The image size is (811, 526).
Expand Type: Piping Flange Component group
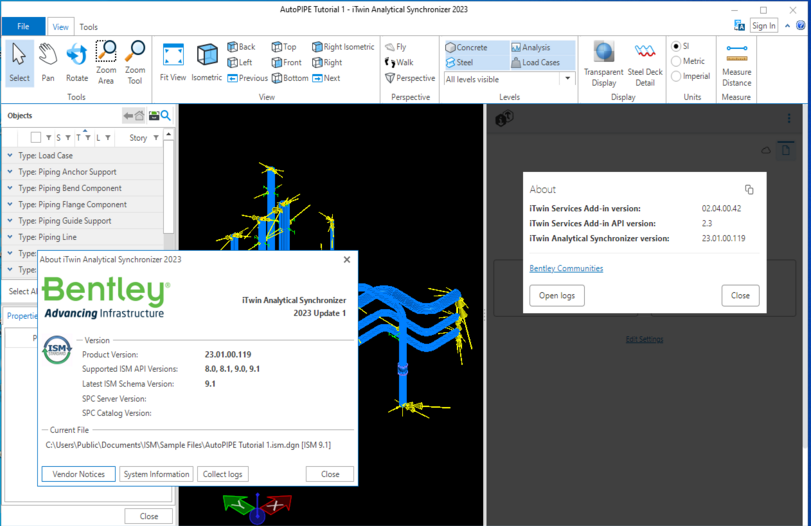point(10,204)
